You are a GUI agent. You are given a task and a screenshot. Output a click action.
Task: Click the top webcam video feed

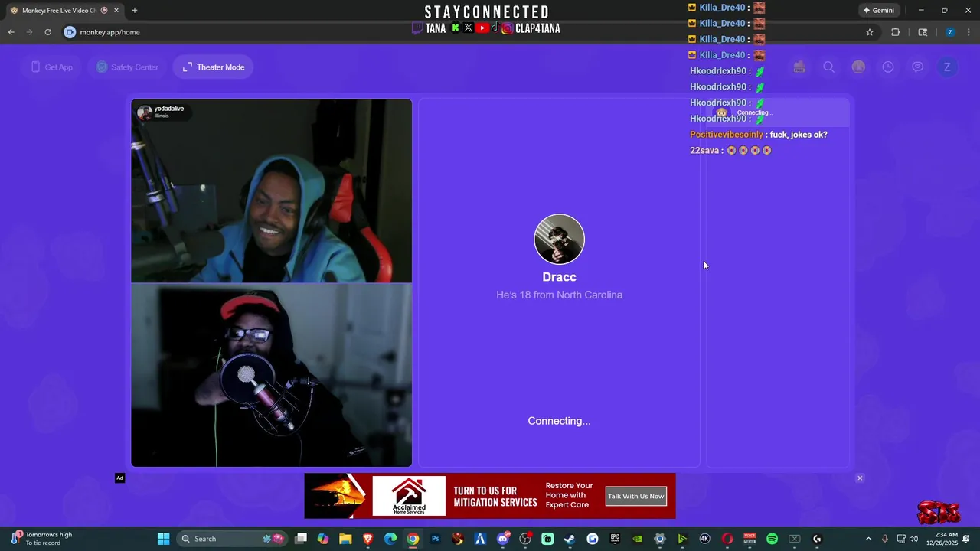pyautogui.click(x=271, y=191)
